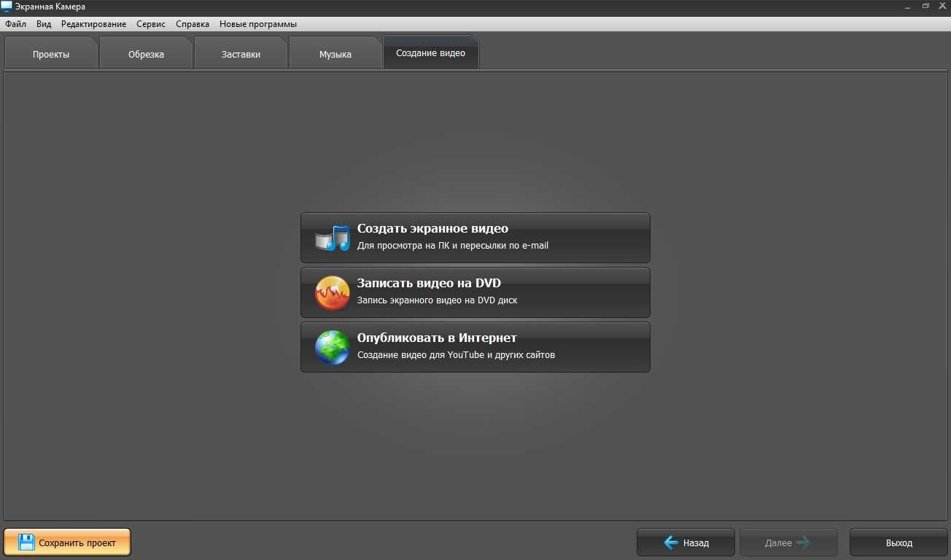Image resolution: width=951 pixels, height=560 pixels.
Task: Open the Новые программы menu
Action: point(258,24)
